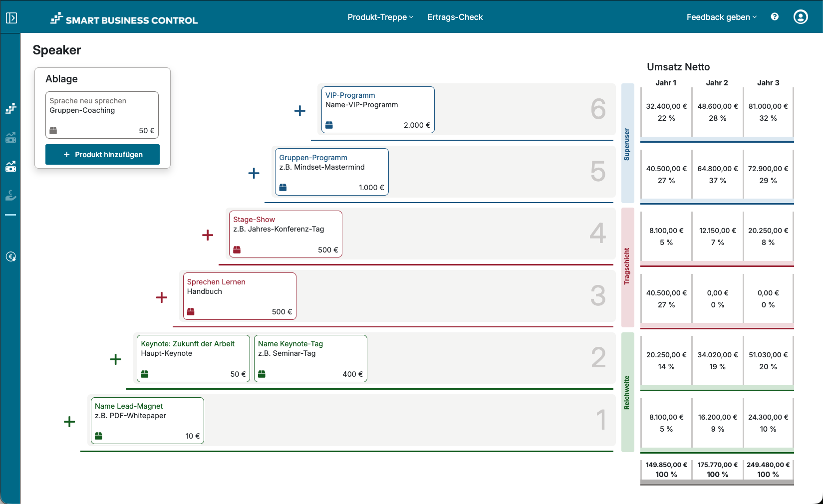Image resolution: width=823 pixels, height=504 pixels.
Task: Click the user account profile icon
Action: tap(800, 16)
